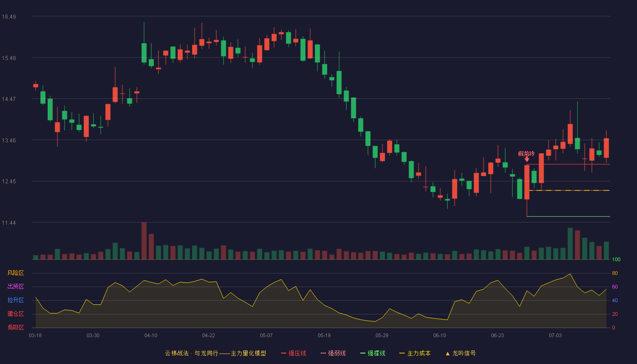The image size is (637, 364).
Task: Click the 60 indicator scale value
Action: (x=615, y=287)
